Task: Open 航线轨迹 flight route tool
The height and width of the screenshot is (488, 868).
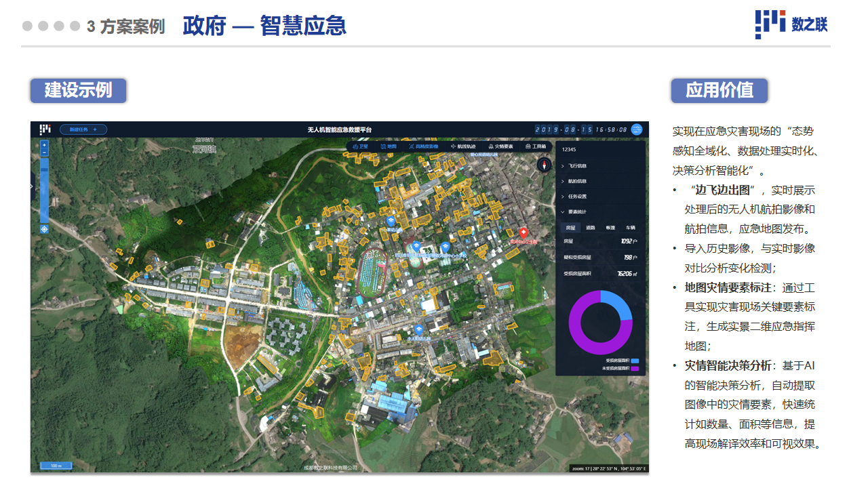Action: [x=463, y=146]
